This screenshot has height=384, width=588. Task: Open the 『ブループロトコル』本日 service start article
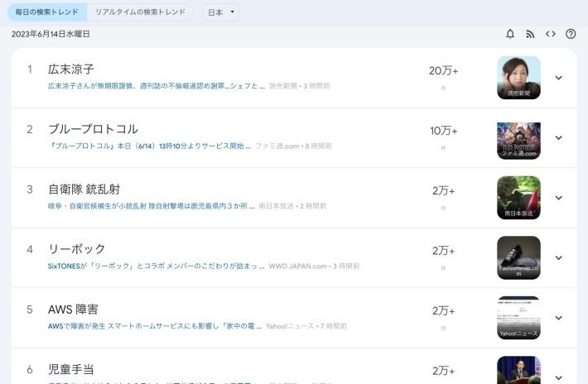click(150, 146)
